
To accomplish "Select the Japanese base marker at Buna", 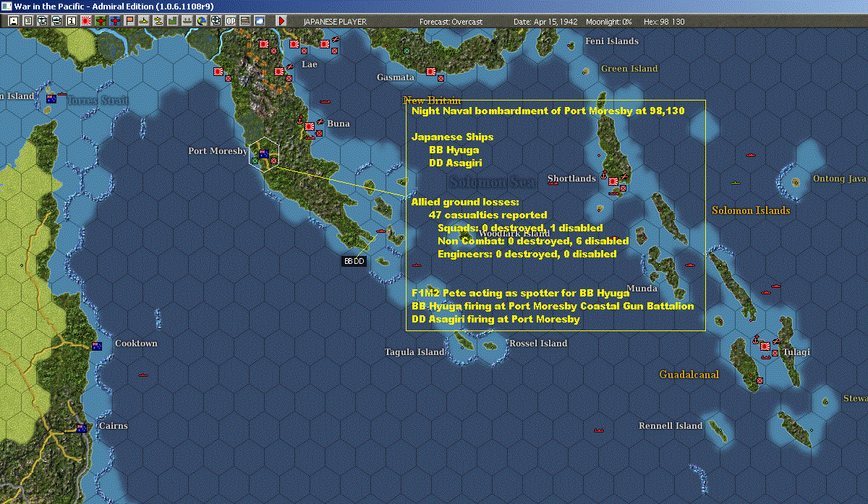I will click(x=310, y=126).
